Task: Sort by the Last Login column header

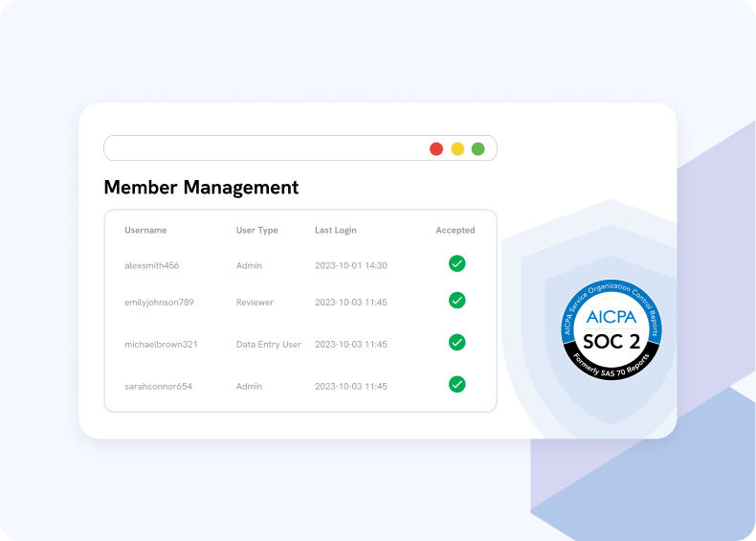Action: [x=337, y=230]
